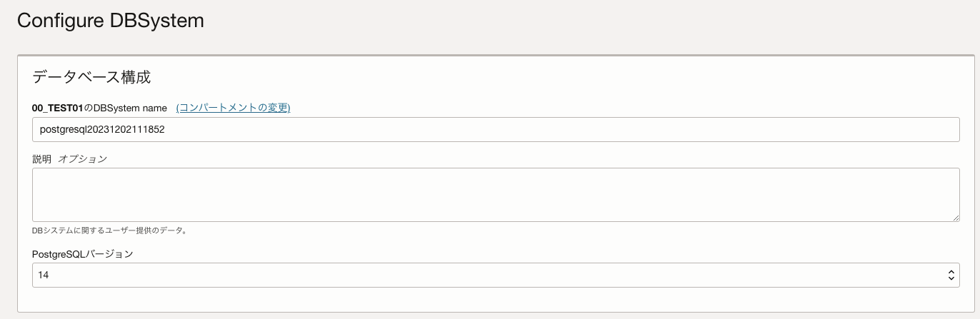Focus the 説明 description text area

496,195
